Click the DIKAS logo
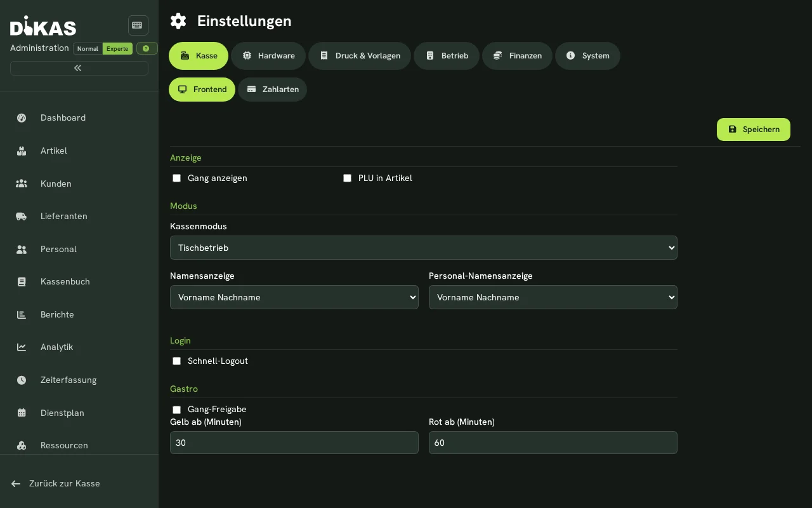Screen dimensions: 812x508 43,26
